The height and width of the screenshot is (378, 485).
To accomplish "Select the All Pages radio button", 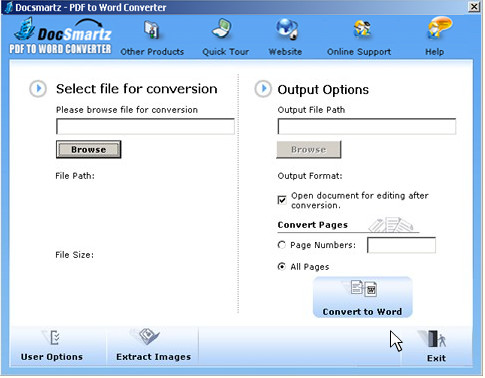I will pyautogui.click(x=282, y=267).
